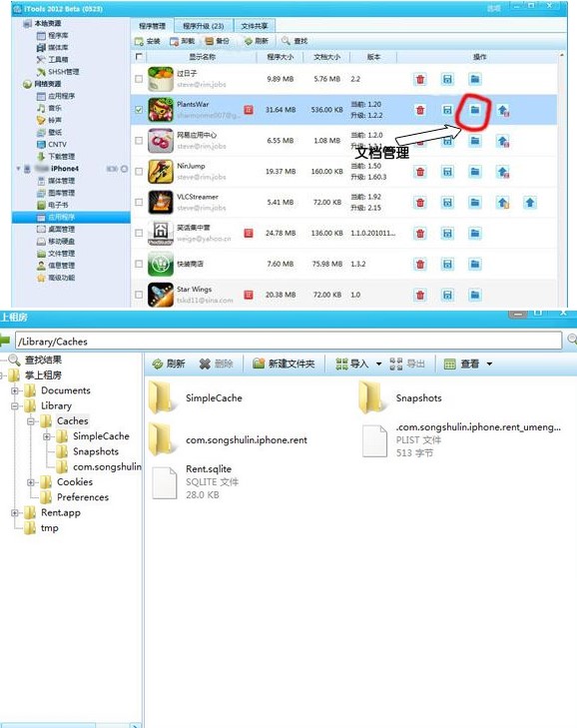Collapse the iPhone4 device node
577x728 pixels.
[19, 169]
